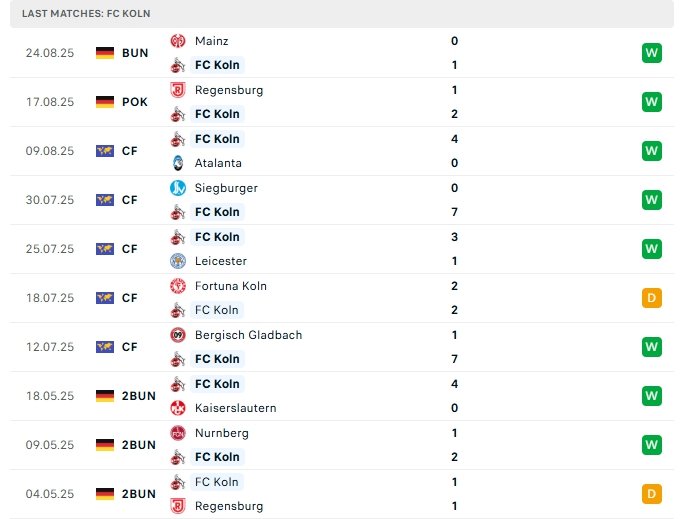Image resolution: width=685 pixels, height=519 pixels.
Task: Click the Kaiserslautern club crest icon
Action: tap(177, 408)
